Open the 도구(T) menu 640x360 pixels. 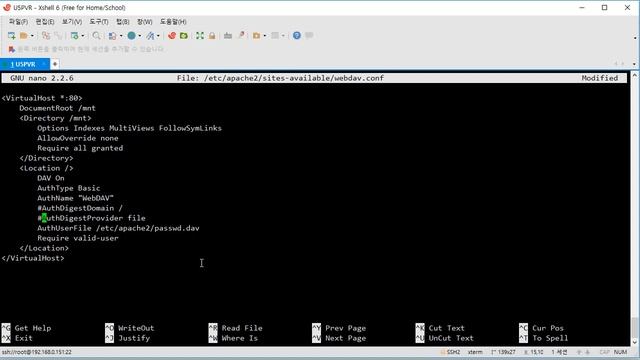click(99, 22)
